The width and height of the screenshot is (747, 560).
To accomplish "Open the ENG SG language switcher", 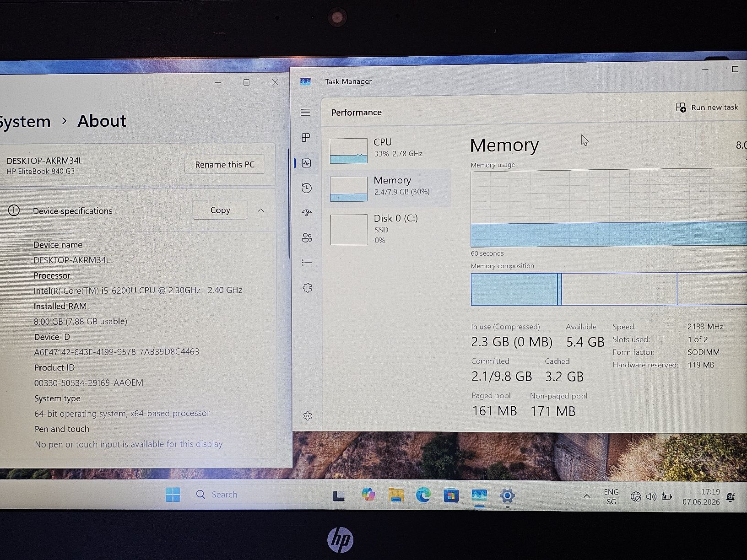I will point(611,497).
